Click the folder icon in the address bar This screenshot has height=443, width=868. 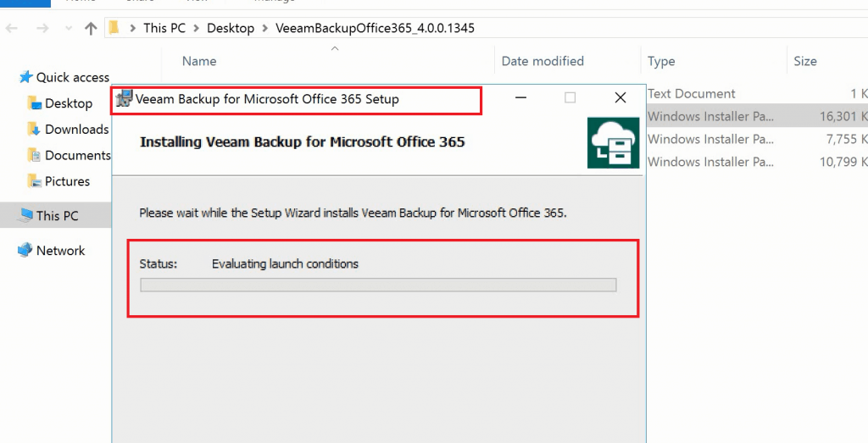[114, 28]
